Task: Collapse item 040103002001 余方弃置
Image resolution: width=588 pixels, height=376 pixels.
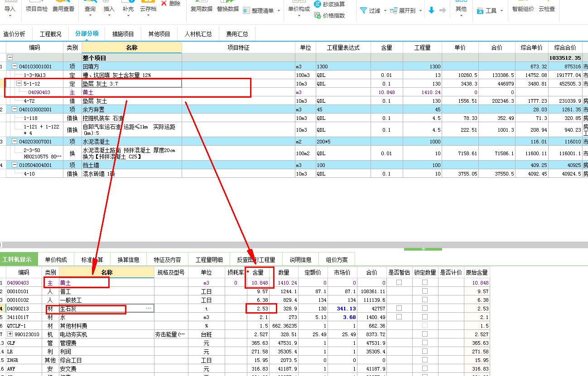Action: click(x=15, y=109)
